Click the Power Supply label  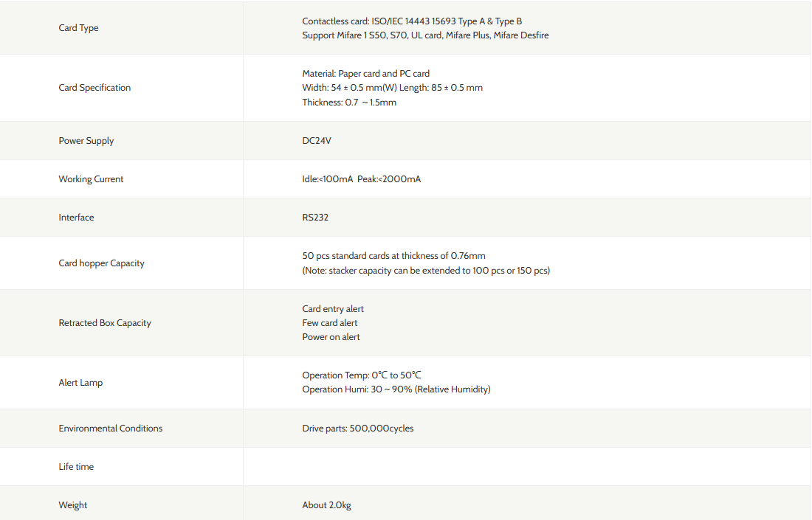86,141
